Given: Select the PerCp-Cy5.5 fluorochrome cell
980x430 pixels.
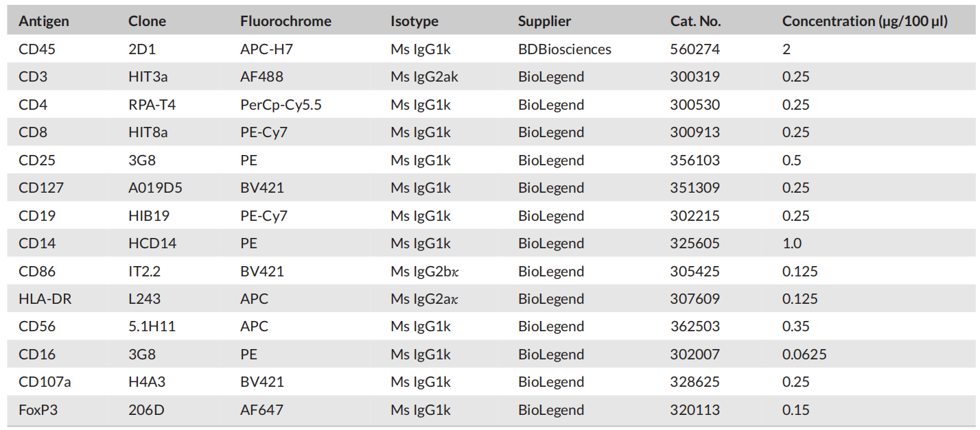Looking at the screenshot, I should 277,105.
